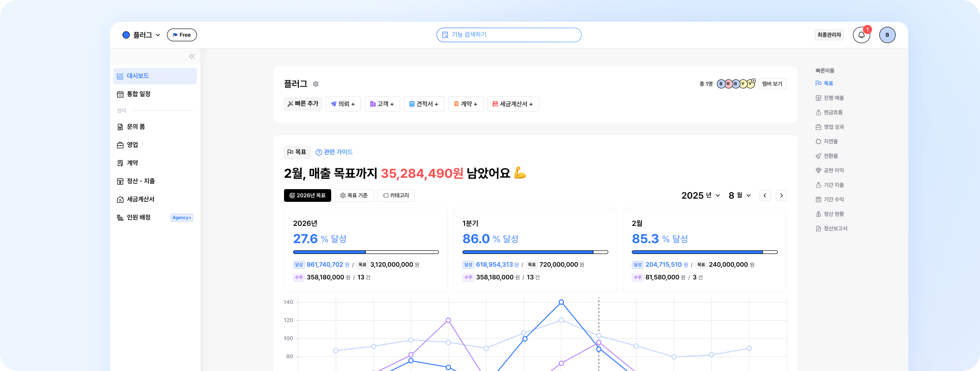The width and height of the screenshot is (980, 371).
Task: Click the chart peak data point at 140
Action: point(561,302)
